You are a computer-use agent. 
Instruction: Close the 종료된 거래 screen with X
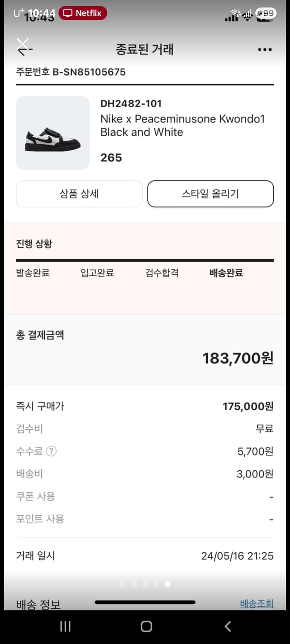(x=23, y=43)
